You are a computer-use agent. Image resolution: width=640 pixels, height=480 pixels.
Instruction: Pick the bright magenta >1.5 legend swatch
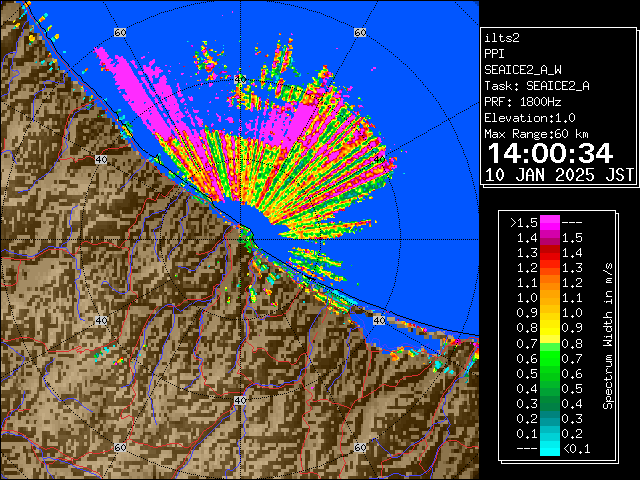coord(550,223)
